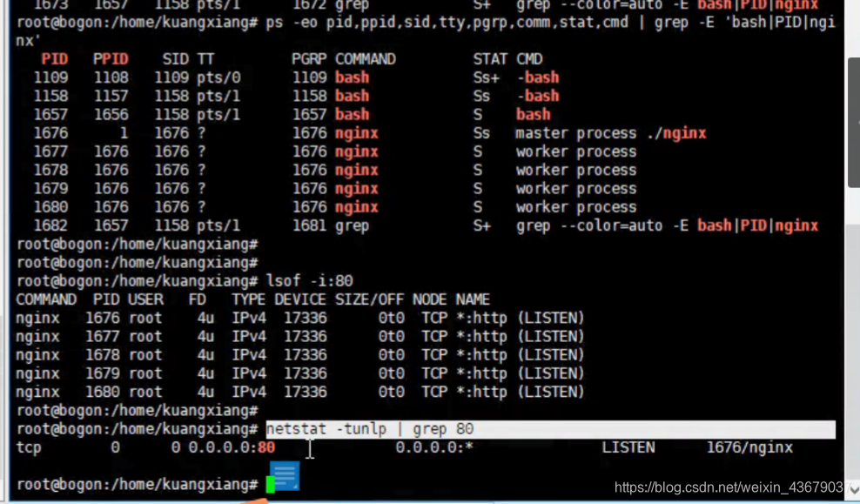Click the 'pts/0' terminal value
The height and width of the screenshot is (504, 860).
click(x=218, y=77)
